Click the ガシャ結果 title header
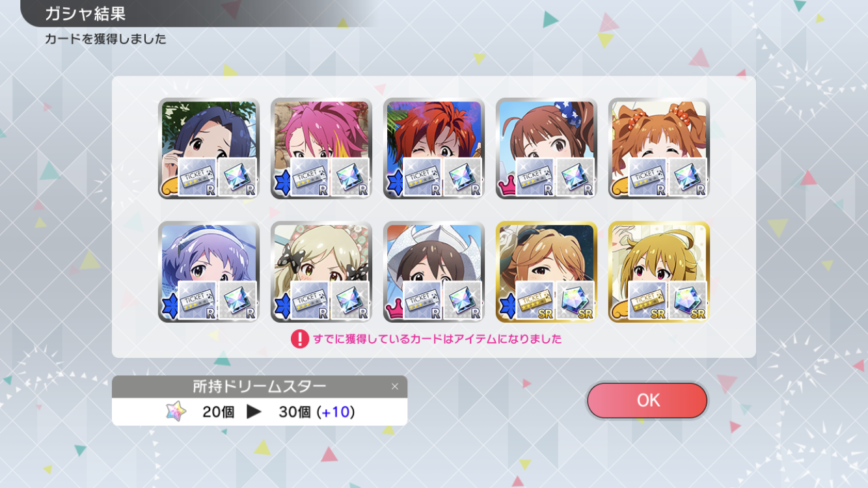Image resolution: width=868 pixels, height=488 pixels. click(x=85, y=14)
